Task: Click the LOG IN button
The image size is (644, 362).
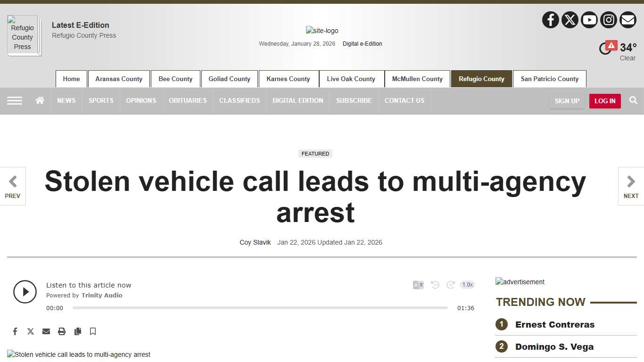Action: coord(605,101)
